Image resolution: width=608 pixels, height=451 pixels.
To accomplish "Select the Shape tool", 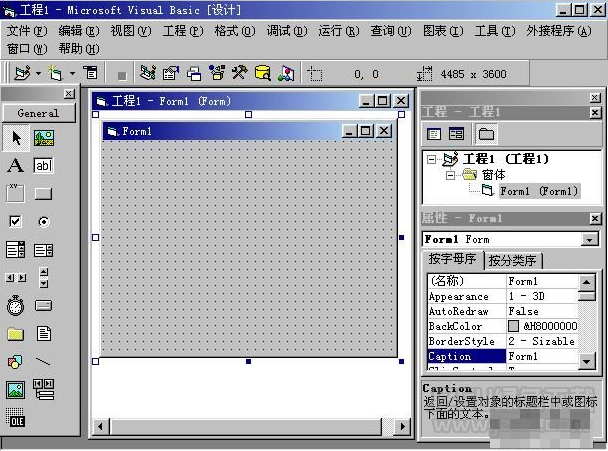I will (x=15, y=362).
